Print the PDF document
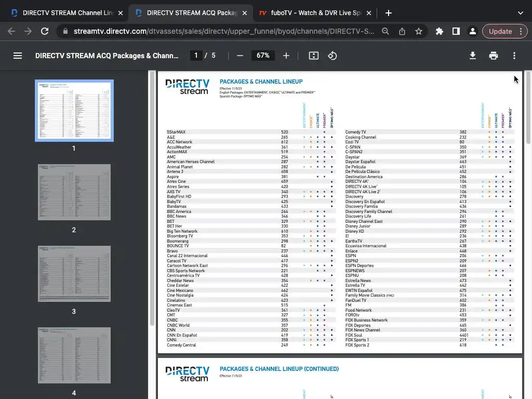Image resolution: width=532 pixels, height=399 pixels. [x=494, y=56]
